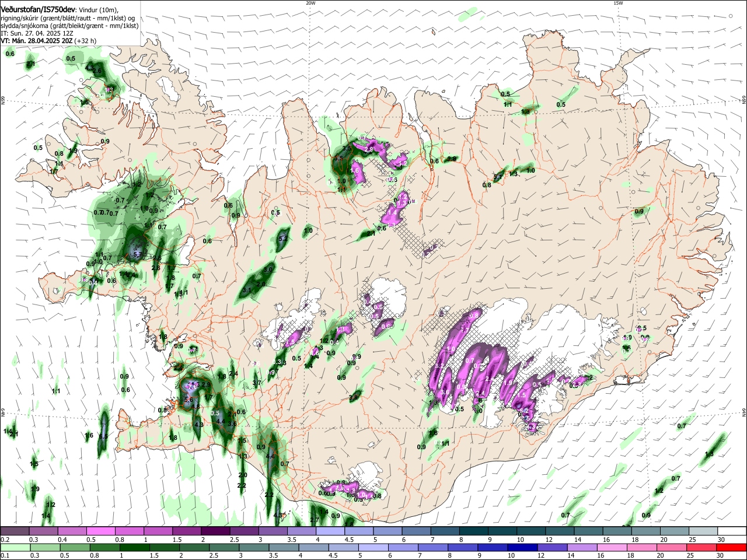Viewport: 747px width, 560px height.
Task: Select upper legend pink swatch between 0.5 and 0.8
Action: [x=100, y=531]
